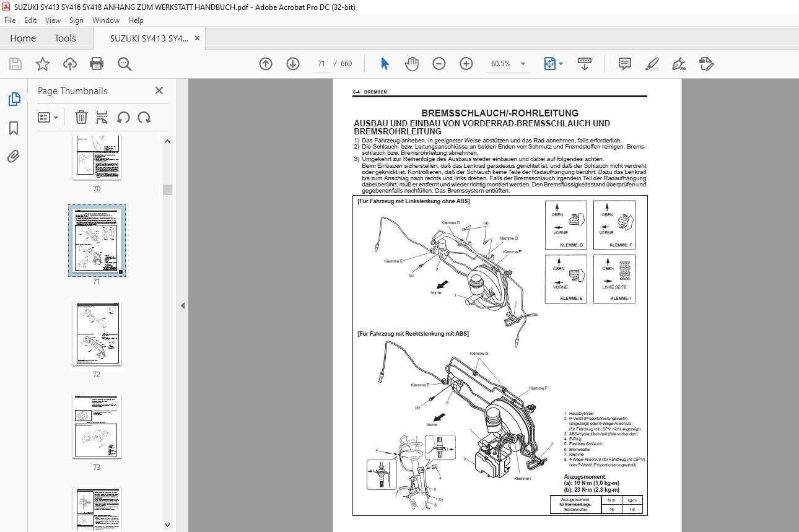Bookmark file with the star icon
Screen dimensions: 799x532
[x=42, y=64]
